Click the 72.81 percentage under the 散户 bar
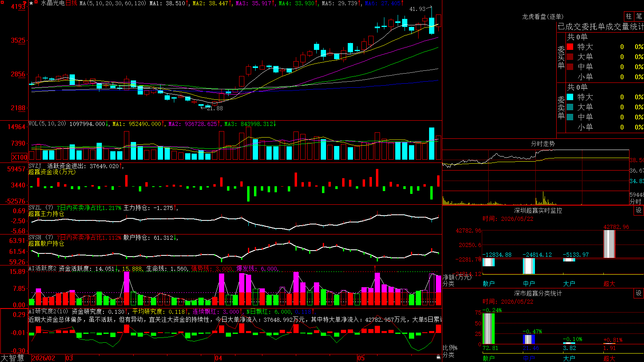This screenshot has height=362, width=644. 490,348
